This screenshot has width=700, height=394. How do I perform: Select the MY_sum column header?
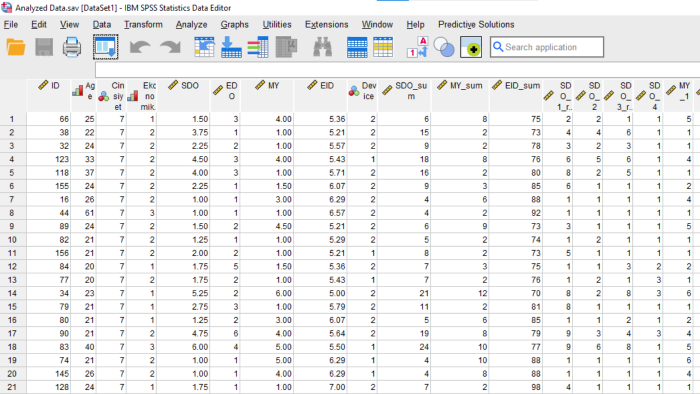pos(460,95)
